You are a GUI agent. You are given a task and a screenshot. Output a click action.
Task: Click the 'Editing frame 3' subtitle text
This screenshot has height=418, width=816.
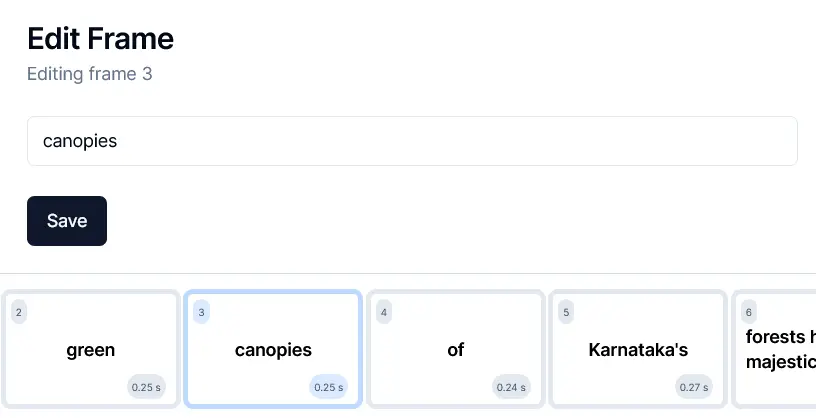coord(90,73)
